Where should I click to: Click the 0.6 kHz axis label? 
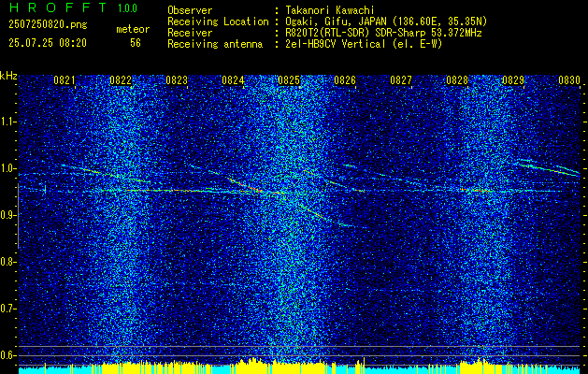click(8, 355)
